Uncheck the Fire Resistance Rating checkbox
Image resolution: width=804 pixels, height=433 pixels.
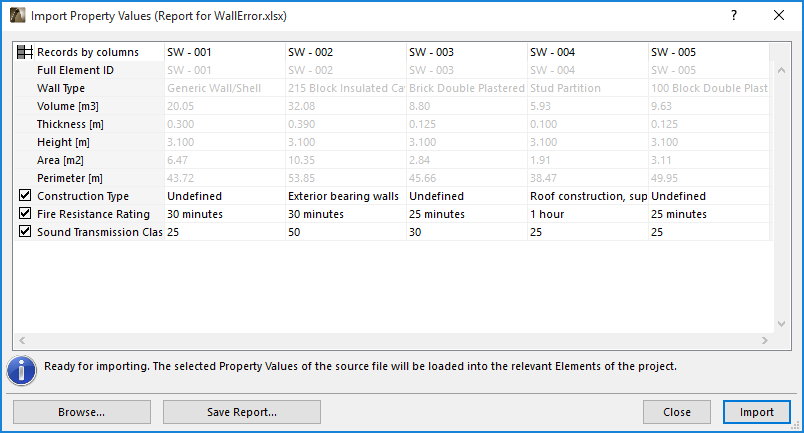point(26,214)
